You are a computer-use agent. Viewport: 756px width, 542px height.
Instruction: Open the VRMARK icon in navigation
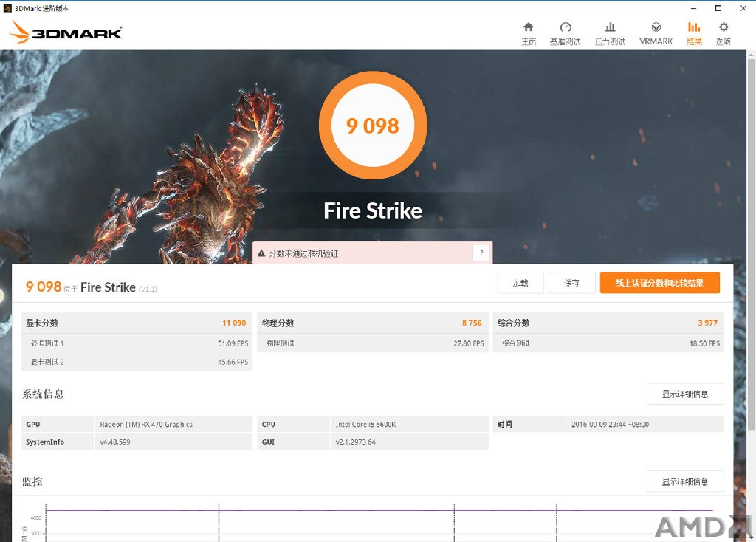(x=656, y=27)
